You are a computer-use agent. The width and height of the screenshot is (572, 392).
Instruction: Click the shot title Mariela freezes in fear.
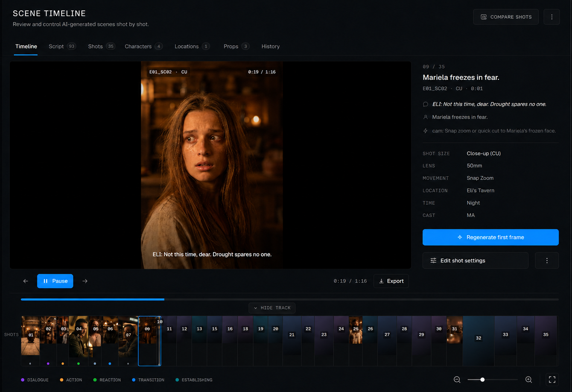[x=461, y=77]
